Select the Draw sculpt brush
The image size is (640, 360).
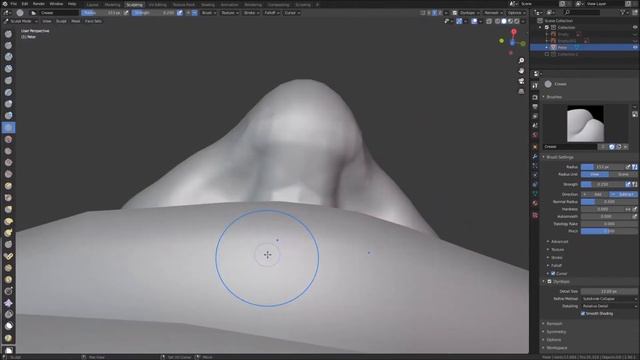coord(8,34)
